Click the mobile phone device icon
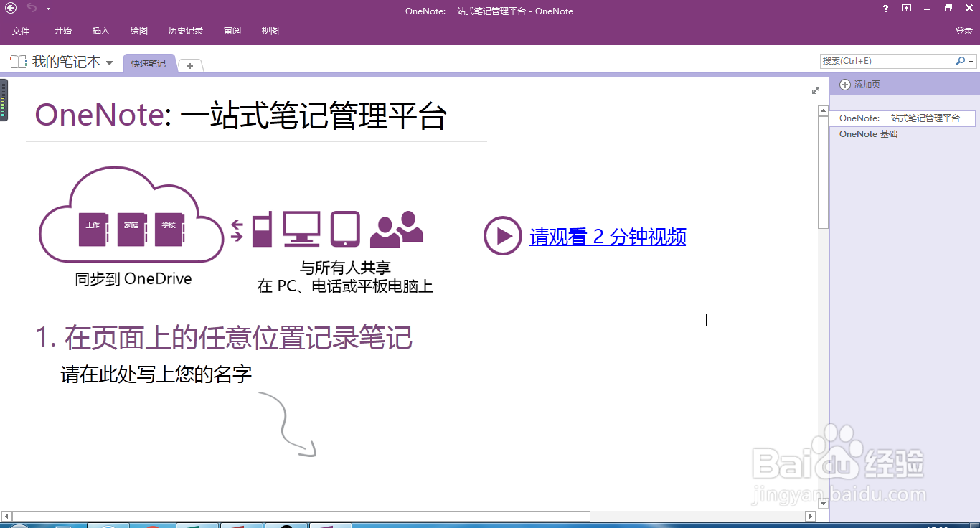Viewport: 980px width, 528px height. [262, 229]
